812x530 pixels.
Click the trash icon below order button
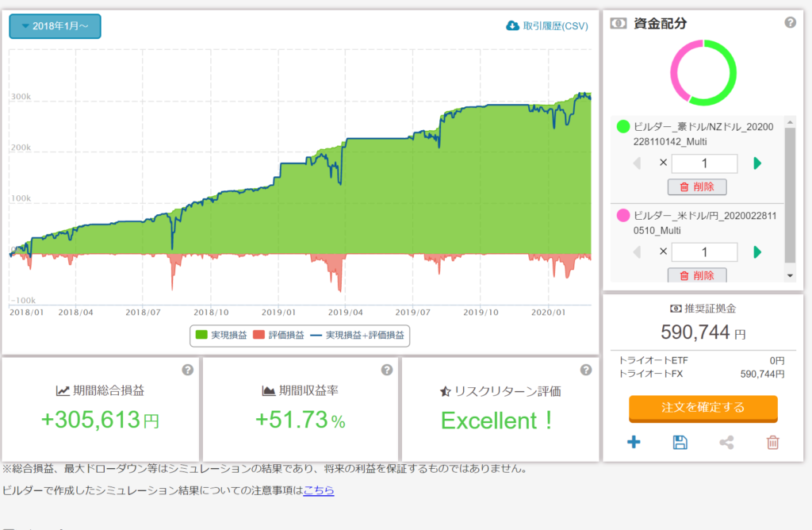click(773, 442)
